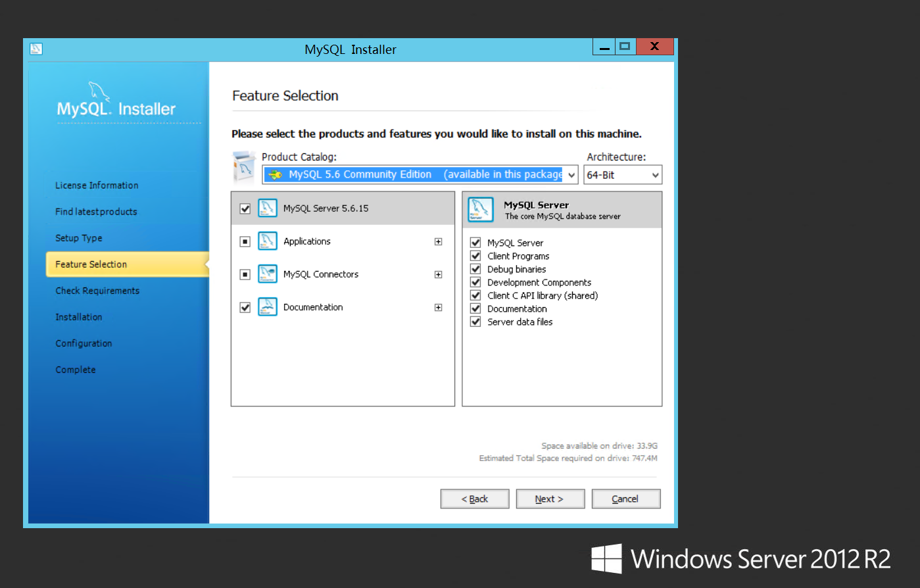Viewport: 920px width, 588px height.
Task: Expand the MySQL Connectors tree node
Action: tap(439, 274)
